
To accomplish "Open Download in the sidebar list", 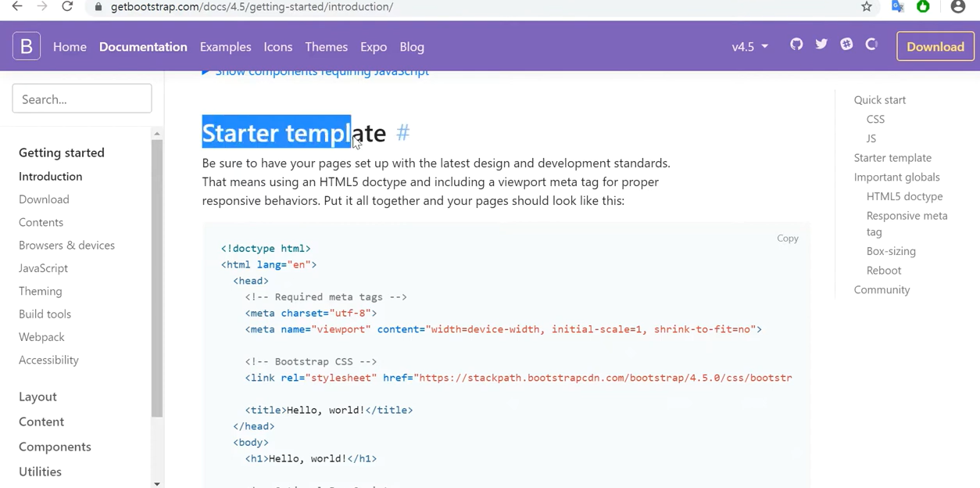I will [44, 199].
